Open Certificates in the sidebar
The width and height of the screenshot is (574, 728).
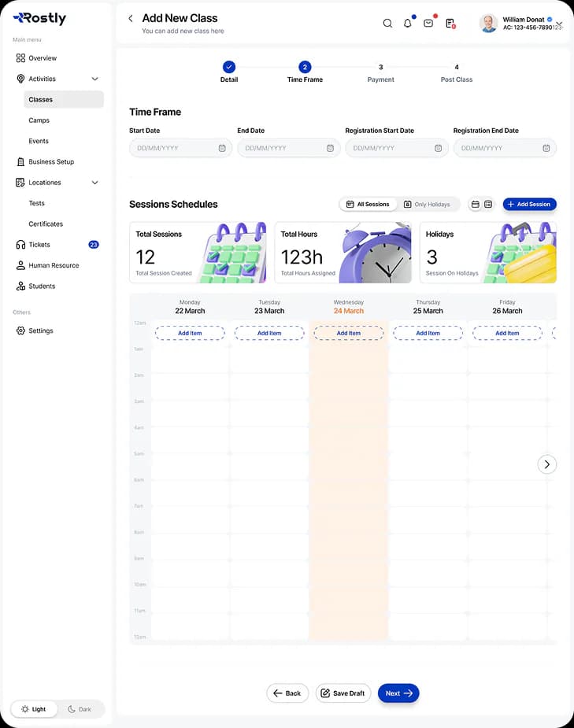coord(46,224)
